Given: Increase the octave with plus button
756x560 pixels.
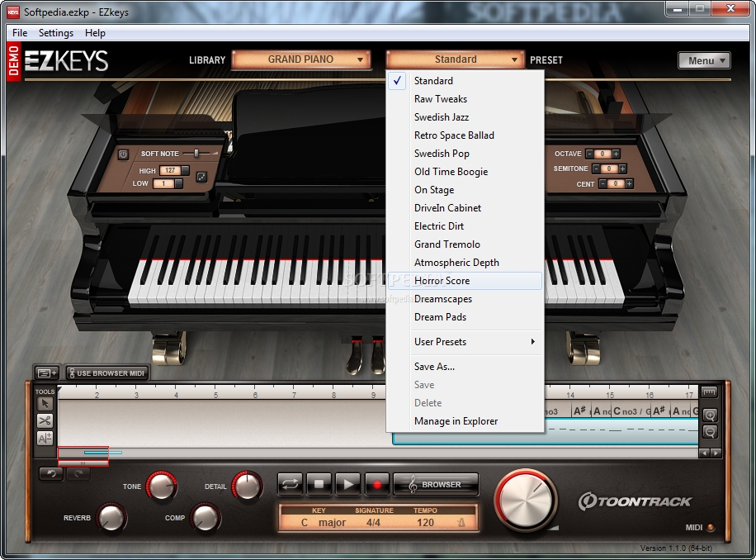Looking at the screenshot, I should point(616,154).
